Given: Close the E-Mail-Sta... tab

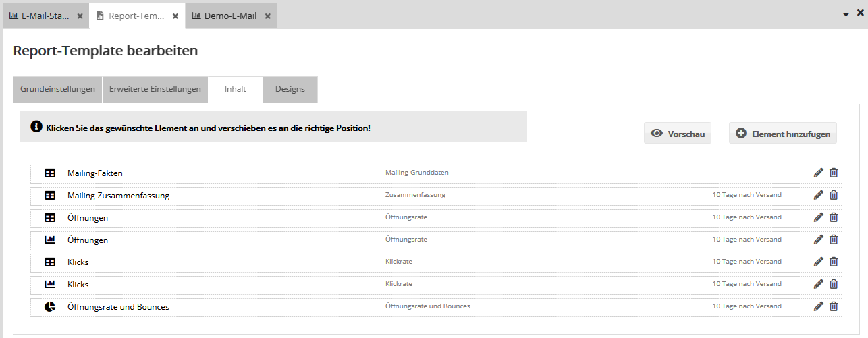Looking at the screenshot, I should tap(80, 16).
